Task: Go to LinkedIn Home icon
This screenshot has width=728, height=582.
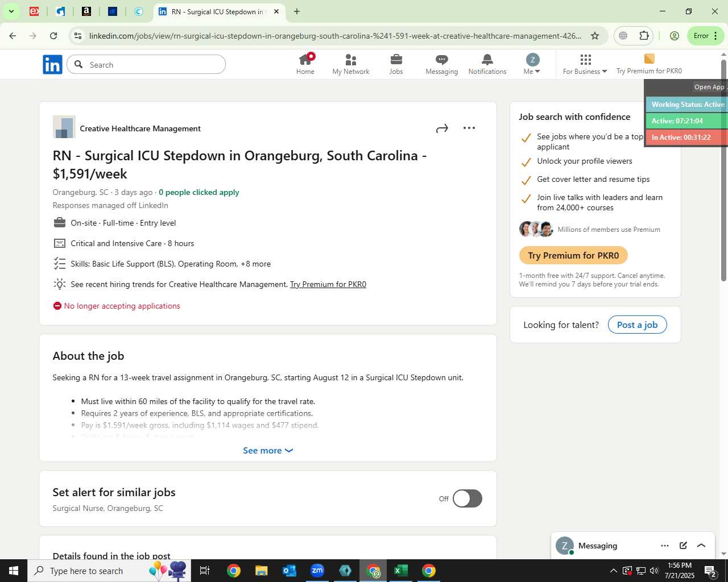Action: tap(305, 64)
